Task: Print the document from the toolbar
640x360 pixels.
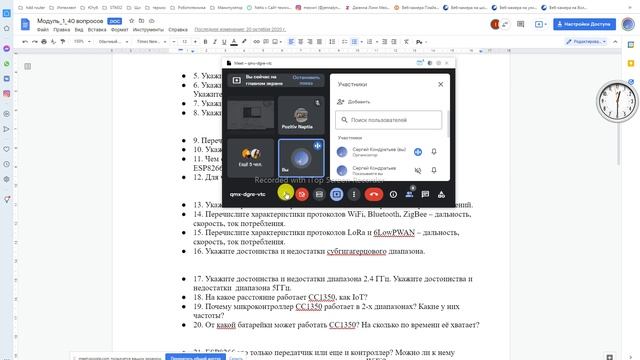Action: (x=44, y=42)
